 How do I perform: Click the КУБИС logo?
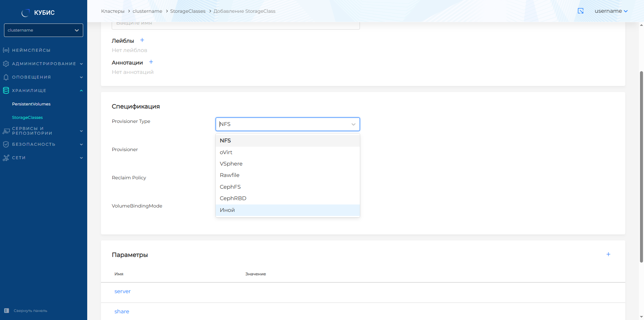click(38, 13)
